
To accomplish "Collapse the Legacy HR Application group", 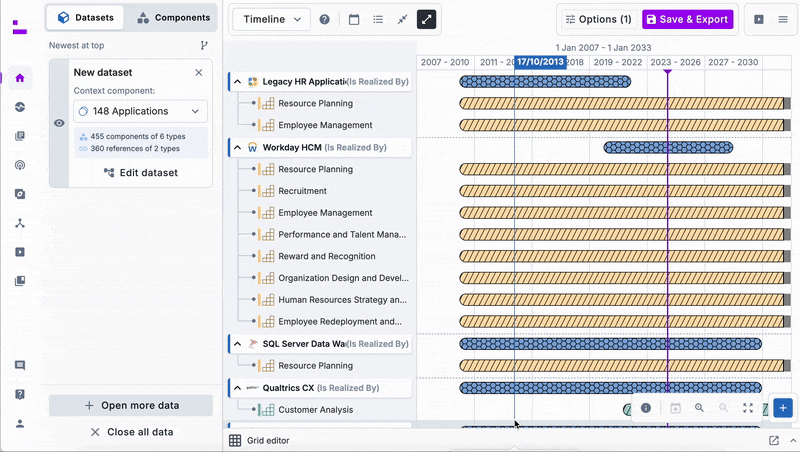I will [237, 82].
